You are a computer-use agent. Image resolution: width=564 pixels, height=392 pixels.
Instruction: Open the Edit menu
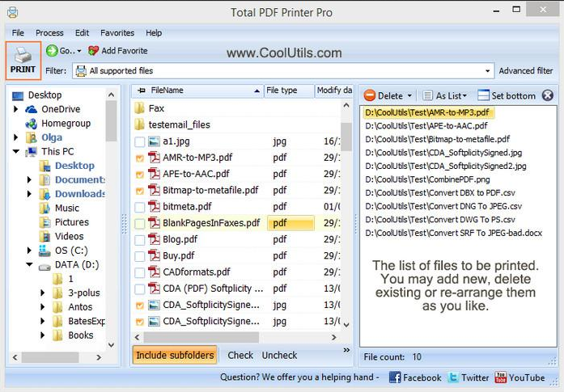(x=82, y=32)
